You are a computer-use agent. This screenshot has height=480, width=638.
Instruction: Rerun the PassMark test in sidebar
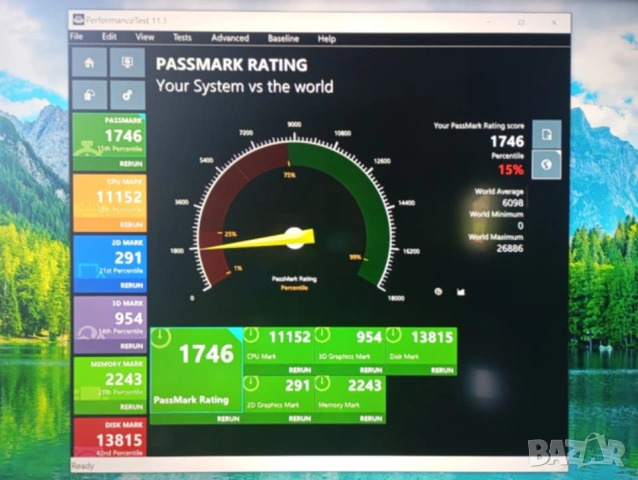pyautogui.click(x=131, y=164)
